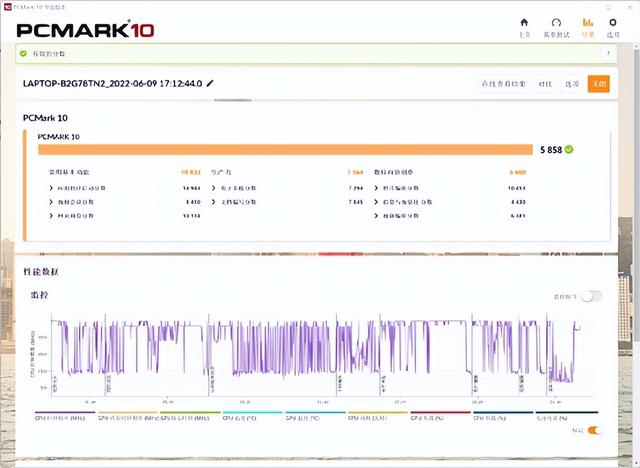Expand the row with score 7 294
This screenshot has height=468, width=640.
click(x=287, y=188)
